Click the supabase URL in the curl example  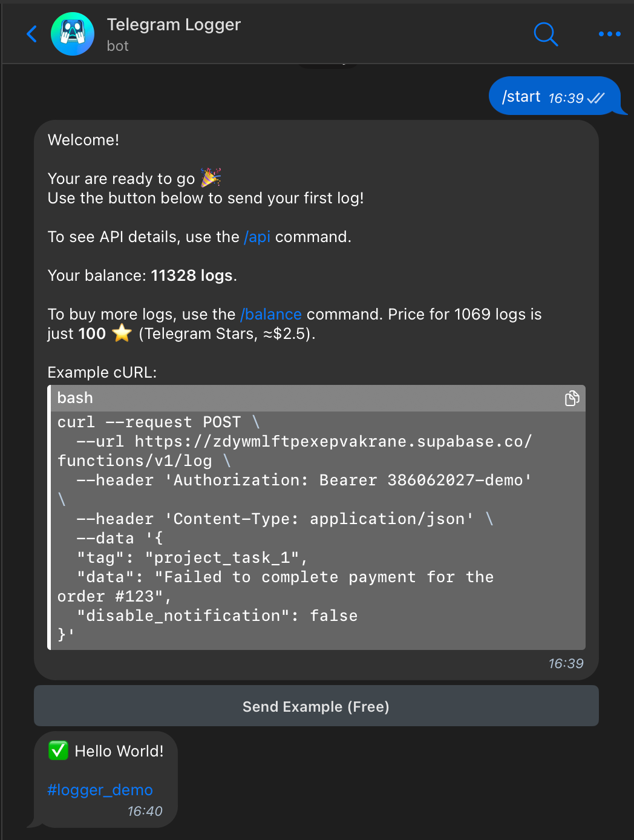(x=295, y=451)
